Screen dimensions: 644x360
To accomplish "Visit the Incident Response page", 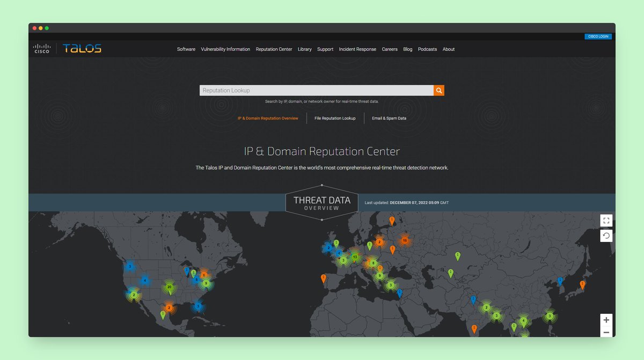I will click(x=357, y=49).
